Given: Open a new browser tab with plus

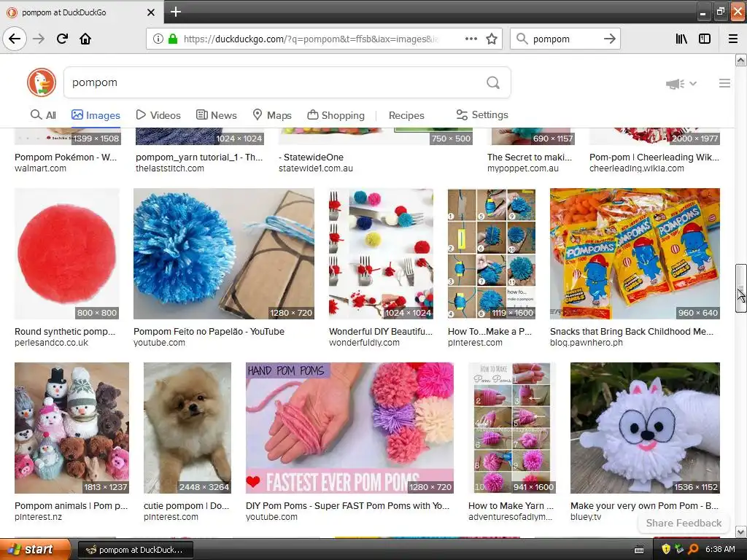Looking at the screenshot, I should (x=175, y=12).
